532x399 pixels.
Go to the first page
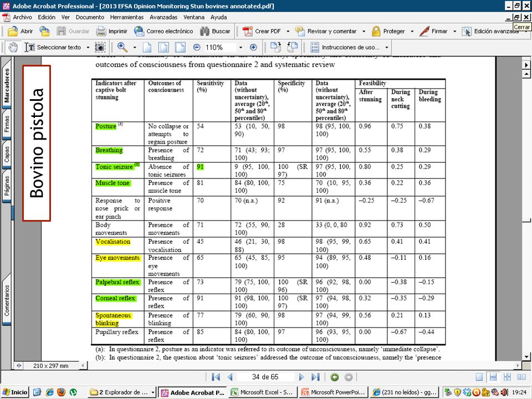click(216, 377)
